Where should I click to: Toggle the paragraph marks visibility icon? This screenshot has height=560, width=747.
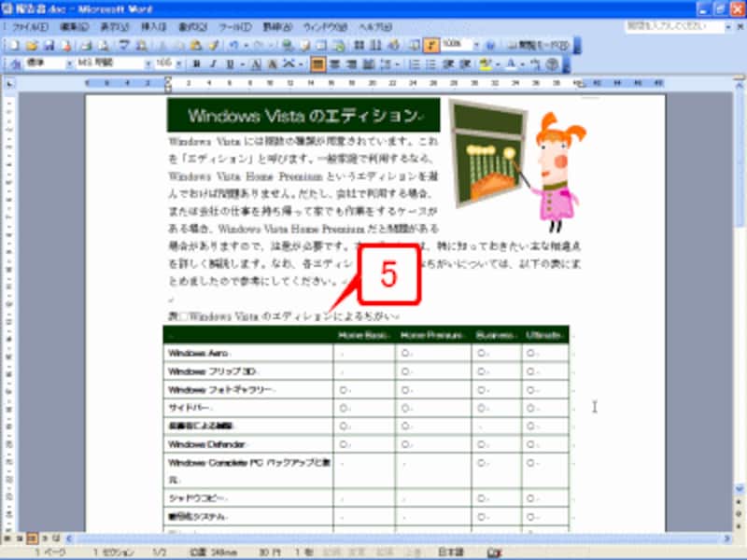[x=430, y=44]
